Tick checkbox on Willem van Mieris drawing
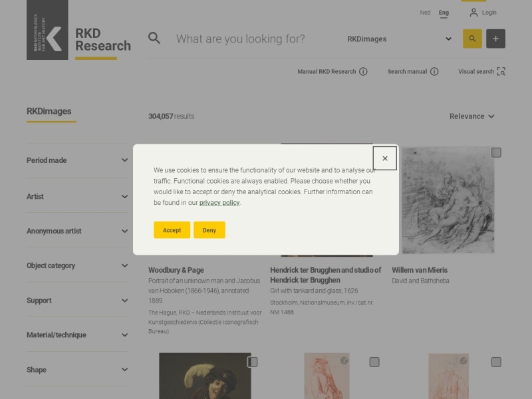Screen dimensions: 532x399 pos(496,153)
